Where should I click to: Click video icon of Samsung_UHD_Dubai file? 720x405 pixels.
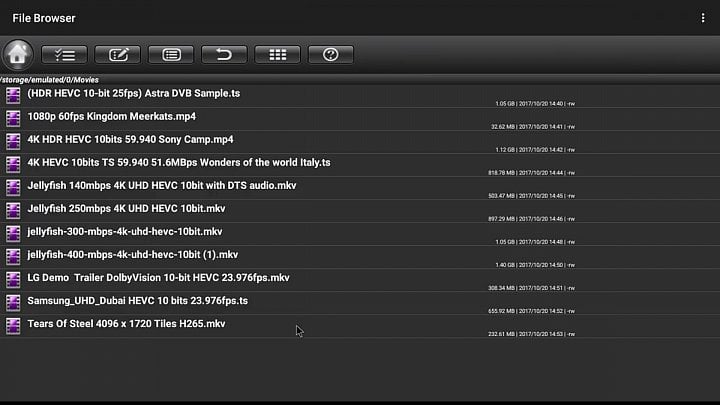[x=13, y=302]
